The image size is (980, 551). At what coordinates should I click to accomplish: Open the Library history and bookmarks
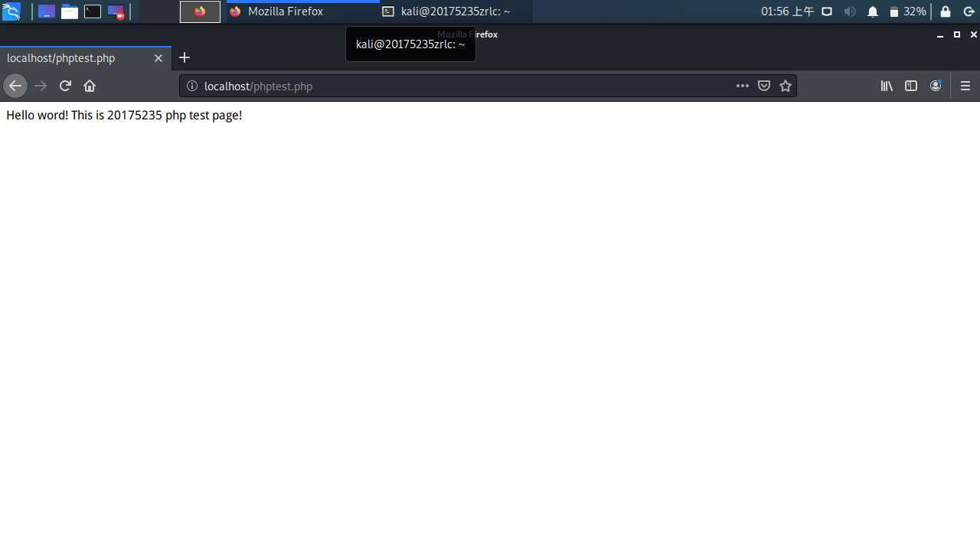click(x=887, y=86)
